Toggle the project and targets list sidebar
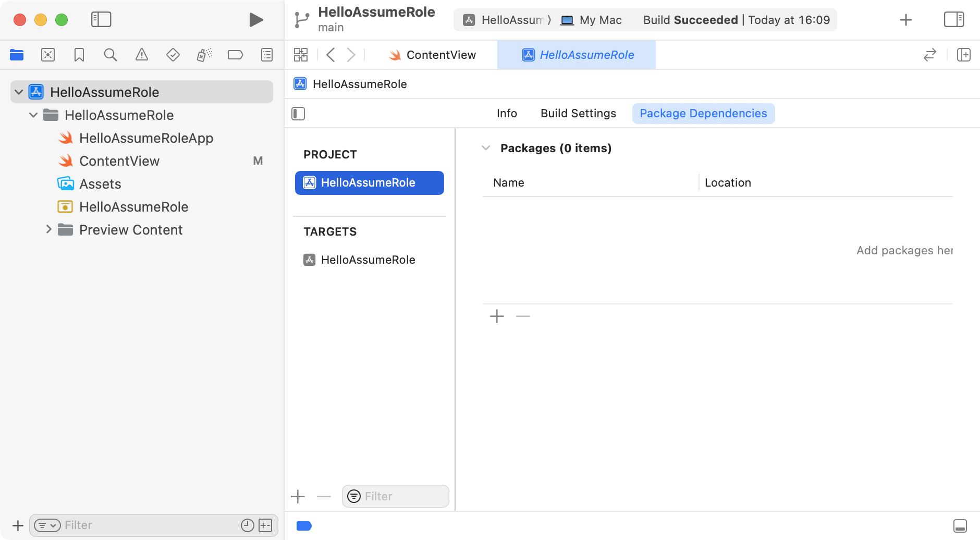 pos(298,114)
